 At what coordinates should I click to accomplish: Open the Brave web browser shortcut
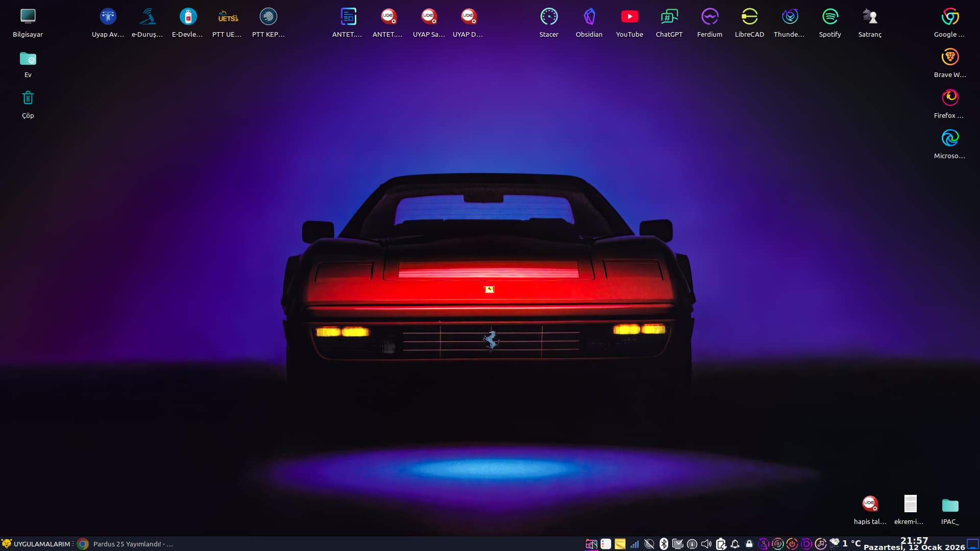[950, 58]
